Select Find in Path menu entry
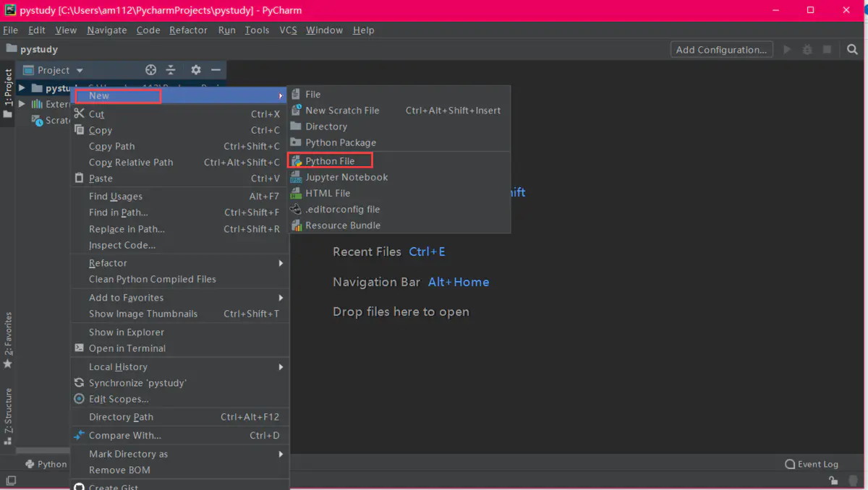868x490 pixels. pos(118,212)
